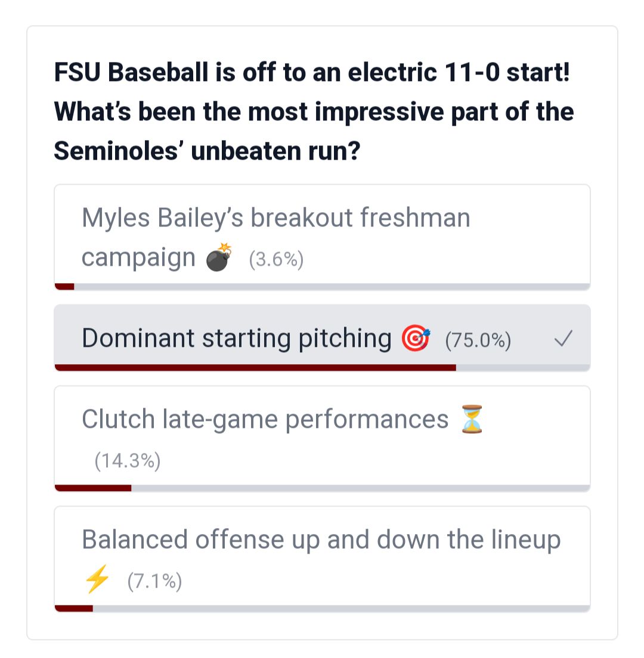The height and width of the screenshot is (658, 644).
Task: Click the Clutch late-game result bar
Action: point(322,488)
